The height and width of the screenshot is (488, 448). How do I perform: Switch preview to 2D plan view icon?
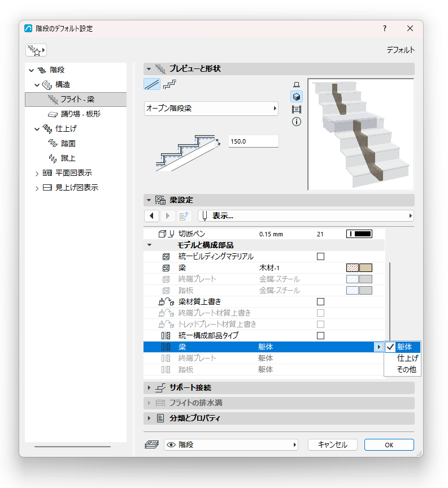point(296,85)
